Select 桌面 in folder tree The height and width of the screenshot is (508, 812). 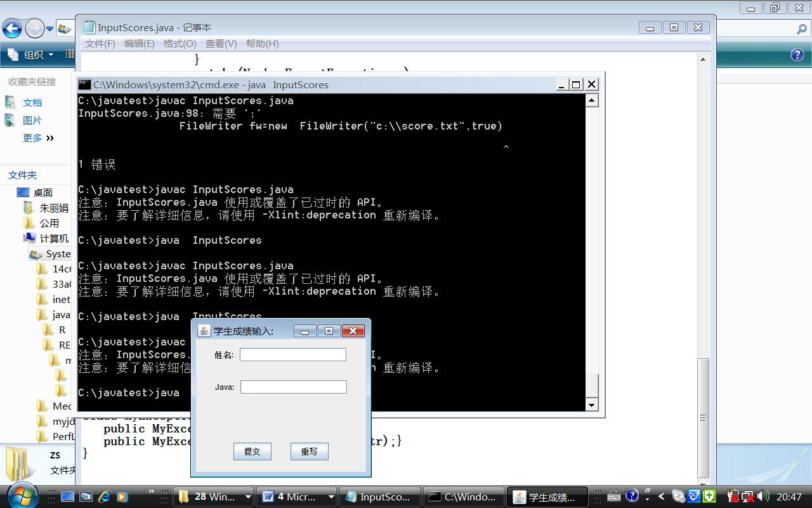[x=43, y=192]
